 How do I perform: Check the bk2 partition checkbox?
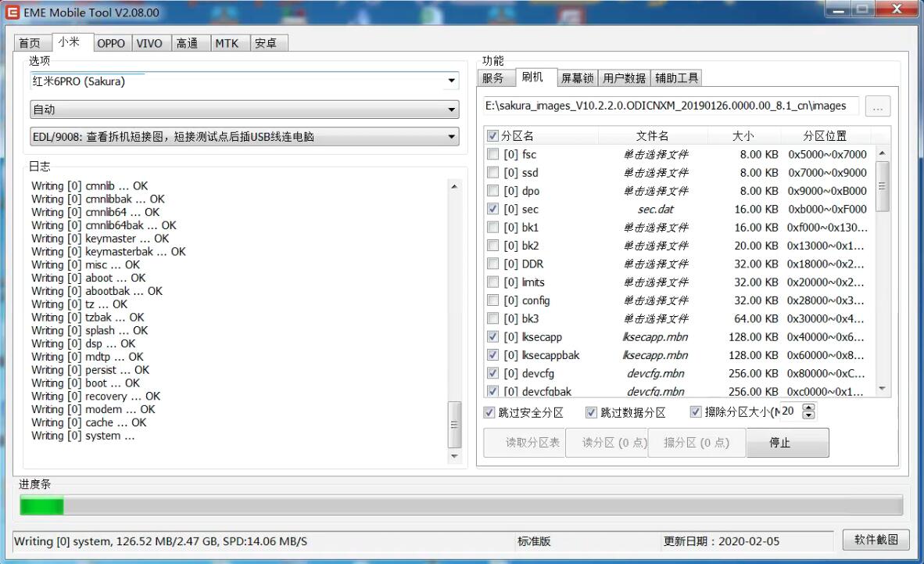(x=492, y=246)
